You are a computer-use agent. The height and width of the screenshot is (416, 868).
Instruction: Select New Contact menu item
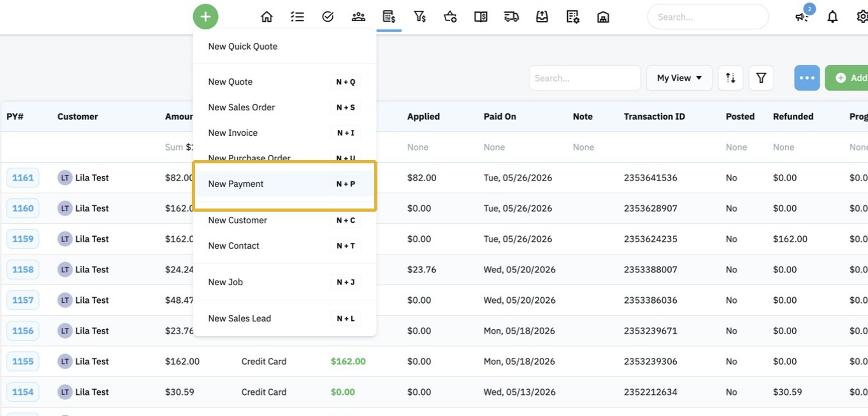[284, 246]
